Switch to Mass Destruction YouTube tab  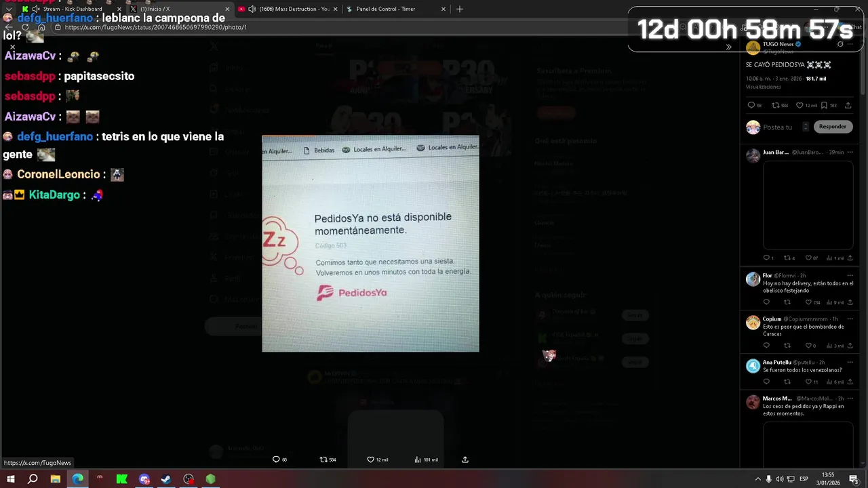[x=288, y=9]
